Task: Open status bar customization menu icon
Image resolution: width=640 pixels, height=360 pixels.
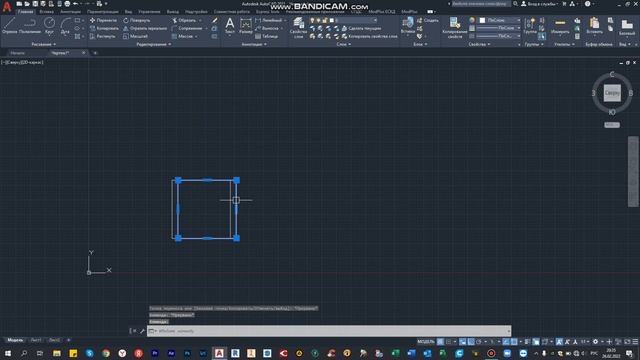Action: click(x=635, y=342)
